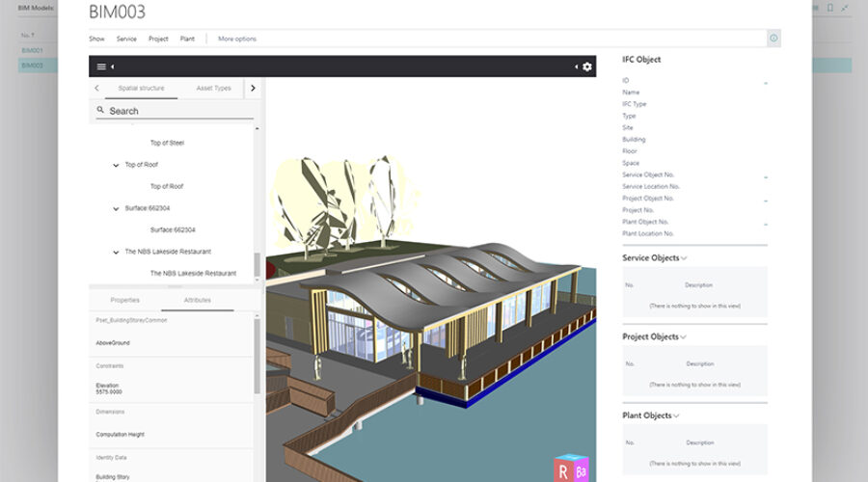Click the 'Identity Data' group header

tap(111, 458)
